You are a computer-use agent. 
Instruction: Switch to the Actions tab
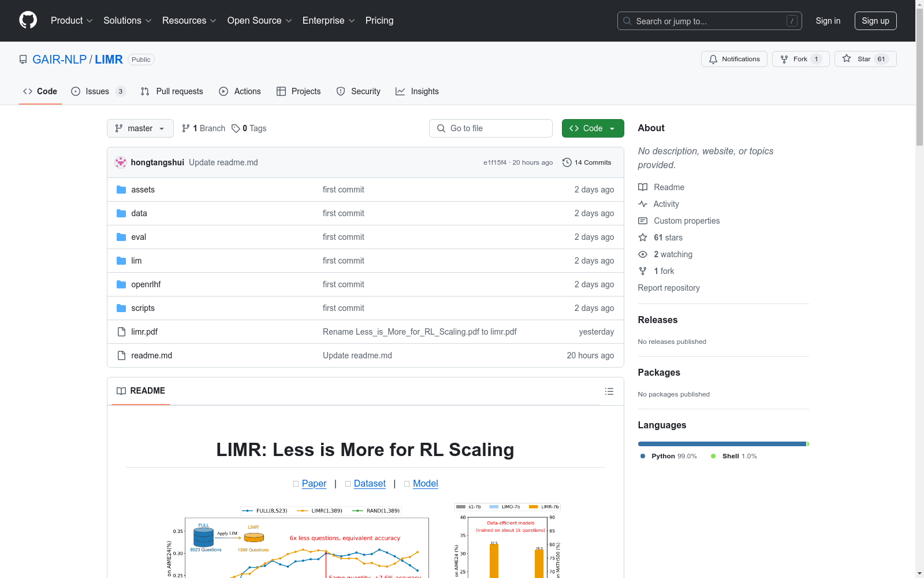[x=240, y=91]
